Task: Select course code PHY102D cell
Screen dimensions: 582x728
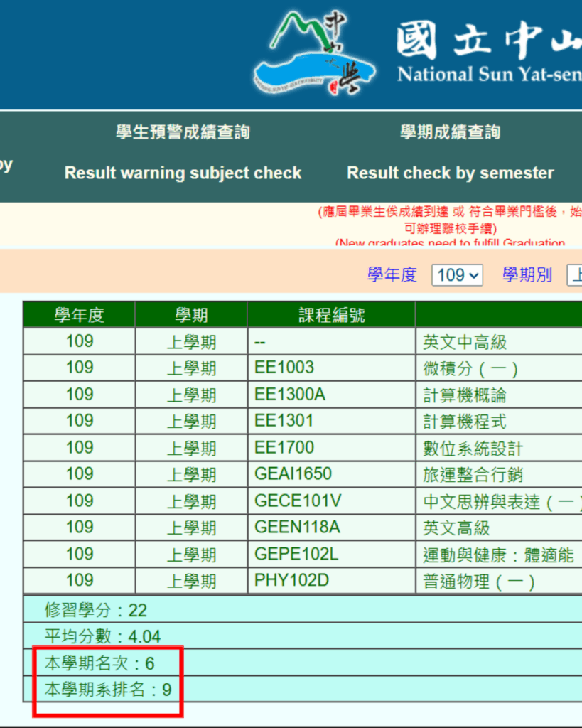Action: point(291,581)
